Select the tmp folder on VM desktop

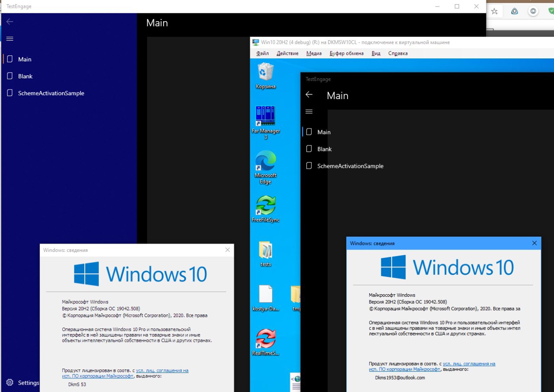(296, 299)
